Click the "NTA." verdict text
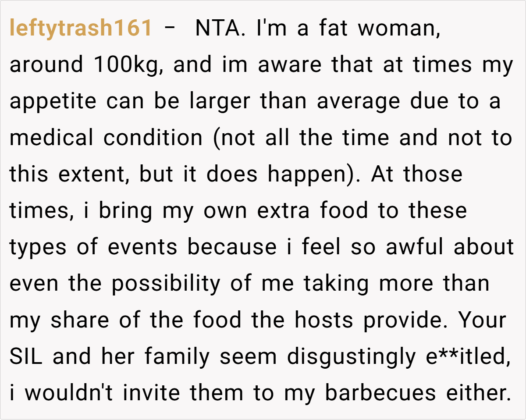Screen dimensions: 526x420 [217, 28]
